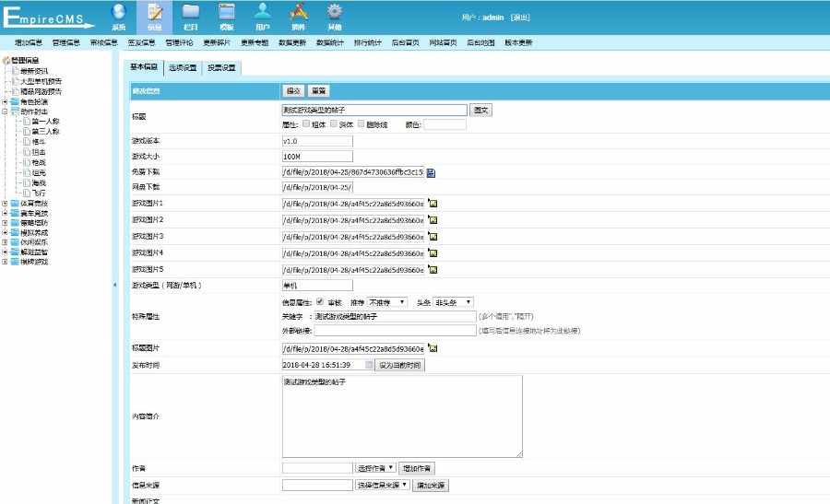Select 最新资讯 in the category tree
830x504 pixels.
(34, 71)
